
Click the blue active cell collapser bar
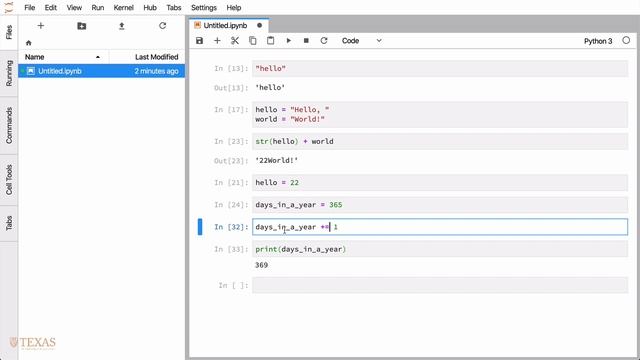pyautogui.click(x=200, y=227)
